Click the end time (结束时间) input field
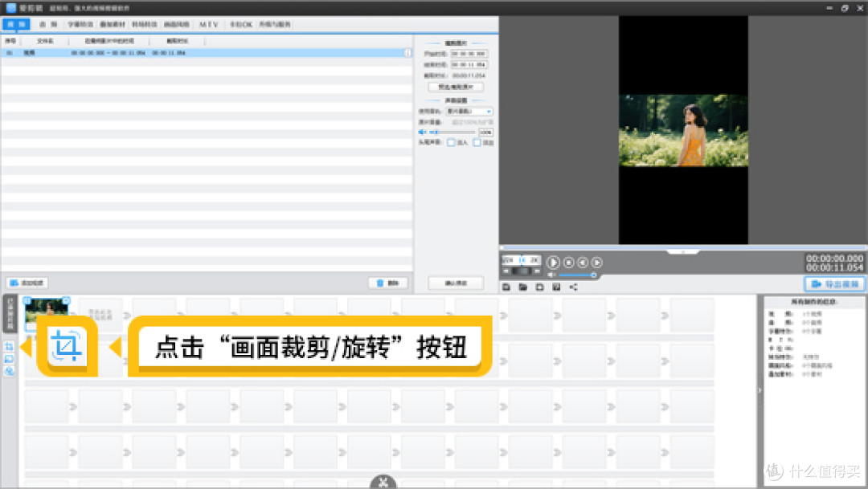Image resolution: width=868 pixels, height=489 pixels. tap(469, 65)
